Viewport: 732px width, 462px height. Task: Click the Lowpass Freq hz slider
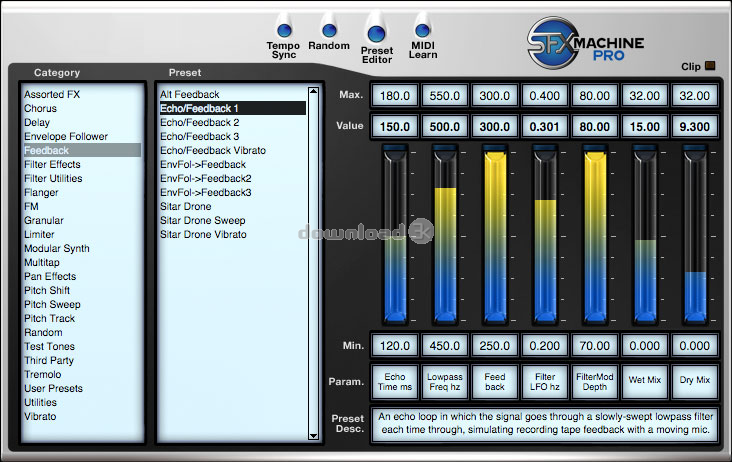click(x=445, y=234)
